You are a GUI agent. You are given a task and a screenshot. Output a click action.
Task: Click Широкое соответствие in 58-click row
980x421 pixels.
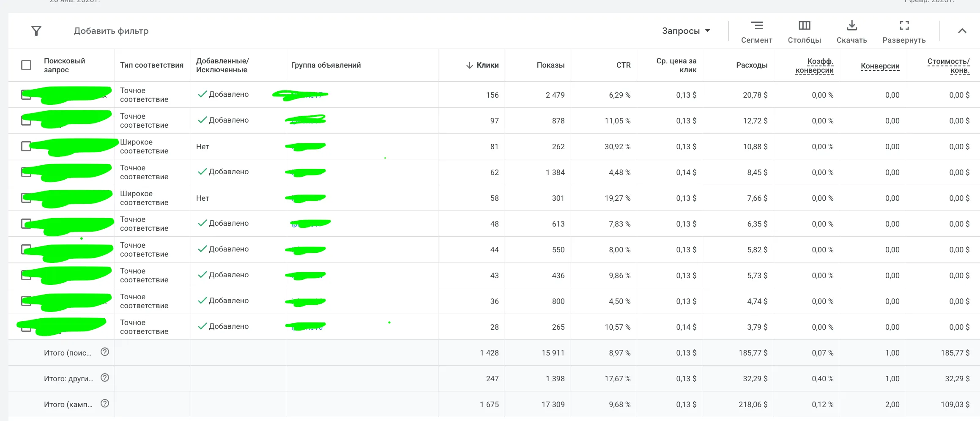pos(144,198)
